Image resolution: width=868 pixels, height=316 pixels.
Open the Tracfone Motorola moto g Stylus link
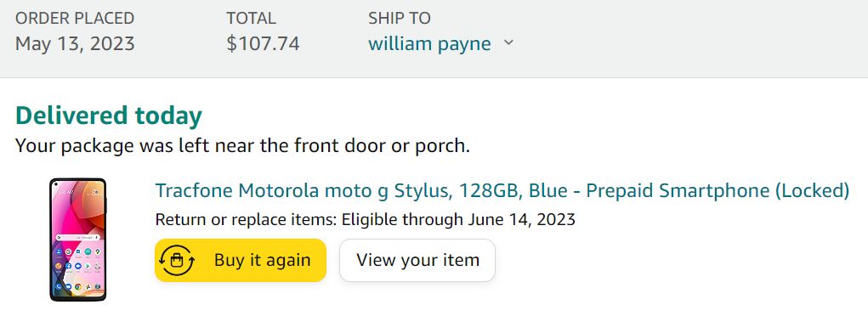(502, 191)
